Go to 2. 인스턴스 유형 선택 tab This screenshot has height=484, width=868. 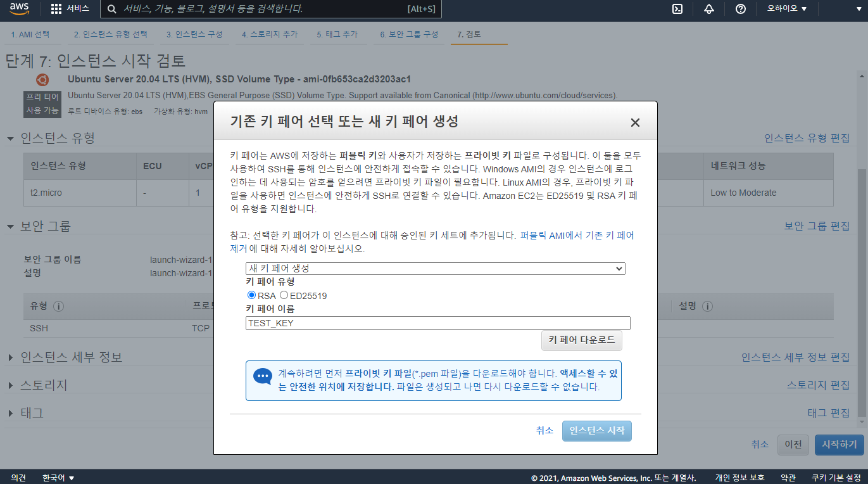110,34
